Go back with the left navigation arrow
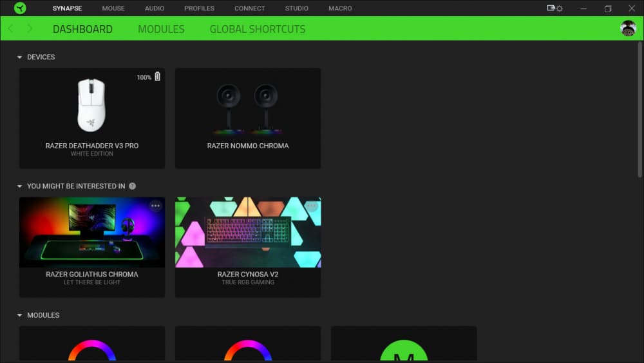The image size is (644, 363). [x=11, y=29]
